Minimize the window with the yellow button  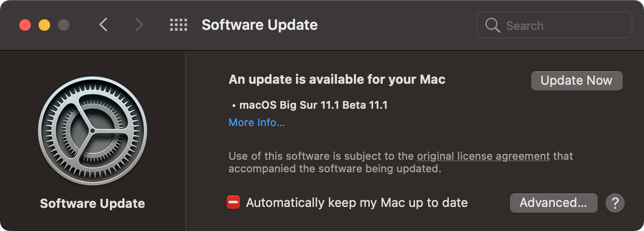pos(44,25)
